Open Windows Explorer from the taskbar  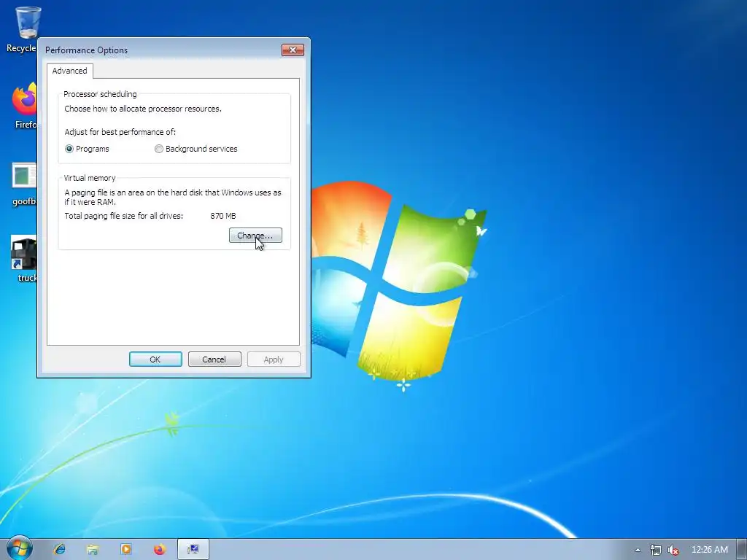coord(93,550)
